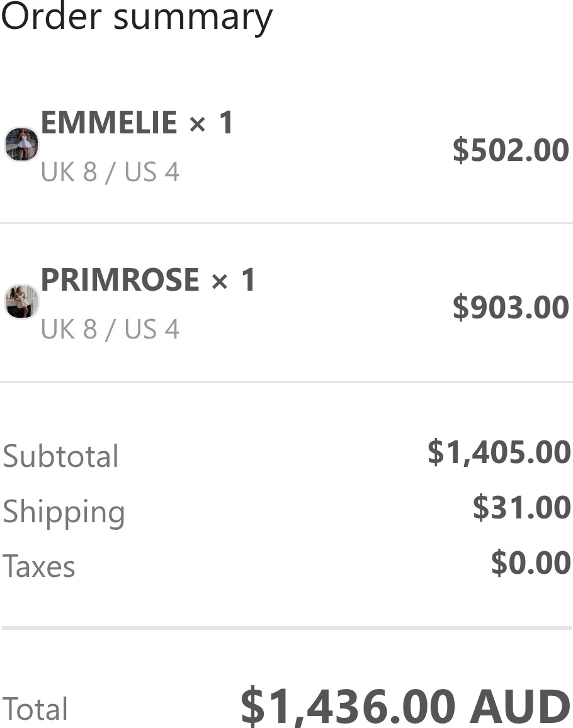
Task: Click the AUD currency code
Action: [x=521, y=706]
